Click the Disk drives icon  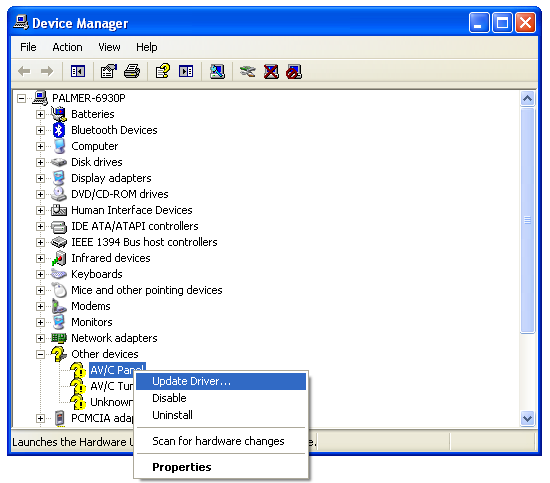click(x=59, y=162)
